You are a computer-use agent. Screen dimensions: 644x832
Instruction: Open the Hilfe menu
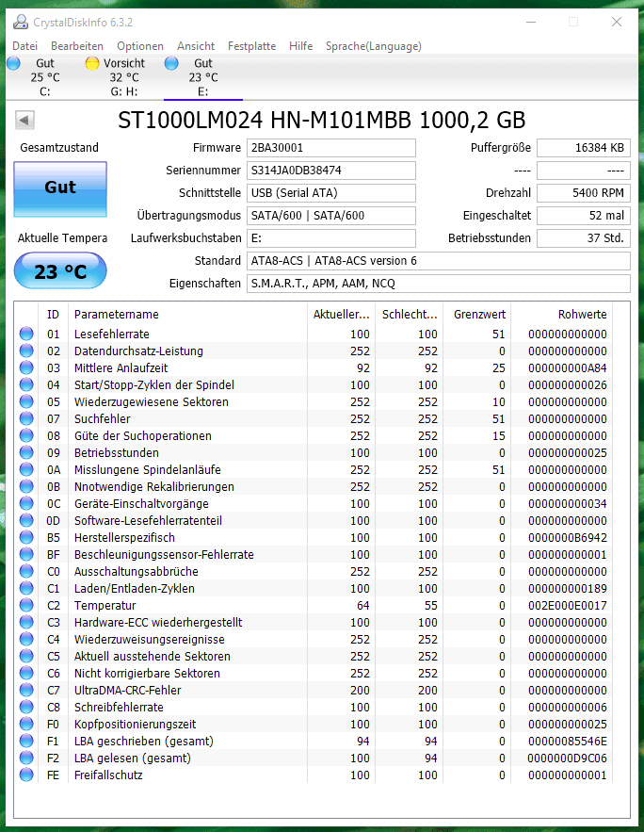tap(300, 46)
